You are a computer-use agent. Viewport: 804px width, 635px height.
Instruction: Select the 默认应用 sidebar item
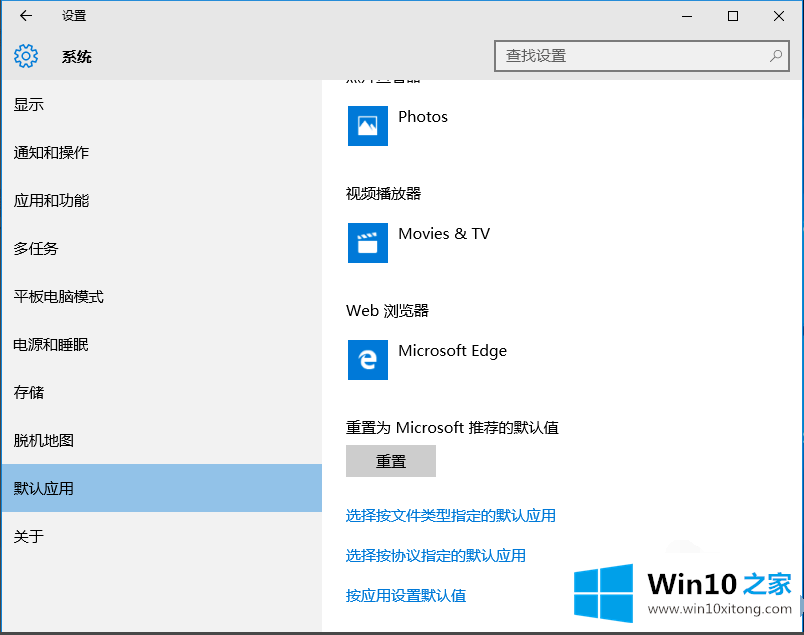(x=162, y=488)
